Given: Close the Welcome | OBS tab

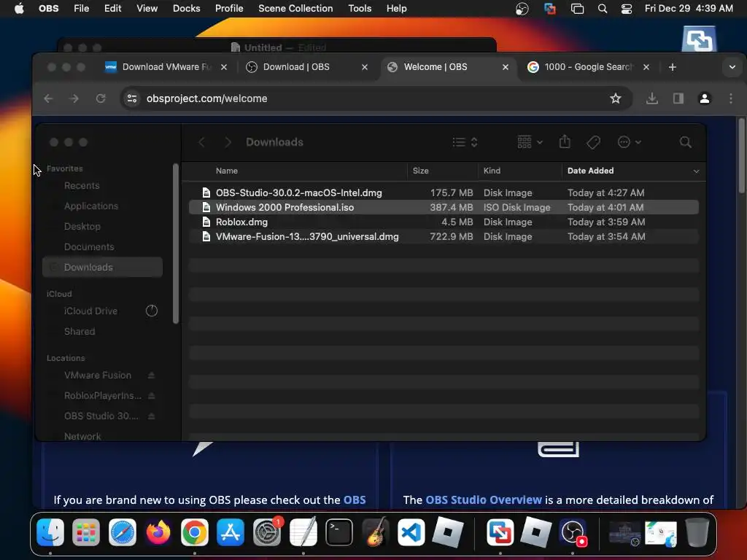Looking at the screenshot, I should pos(506,67).
